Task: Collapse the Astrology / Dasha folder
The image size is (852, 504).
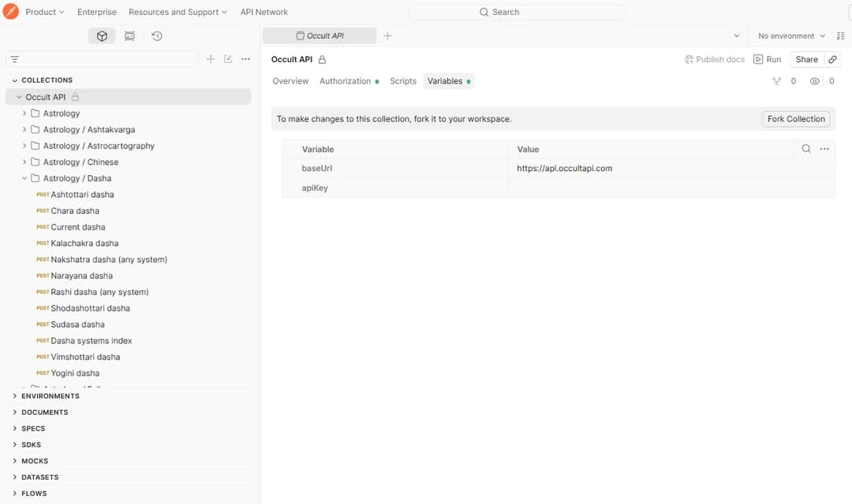Action: pyautogui.click(x=24, y=178)
